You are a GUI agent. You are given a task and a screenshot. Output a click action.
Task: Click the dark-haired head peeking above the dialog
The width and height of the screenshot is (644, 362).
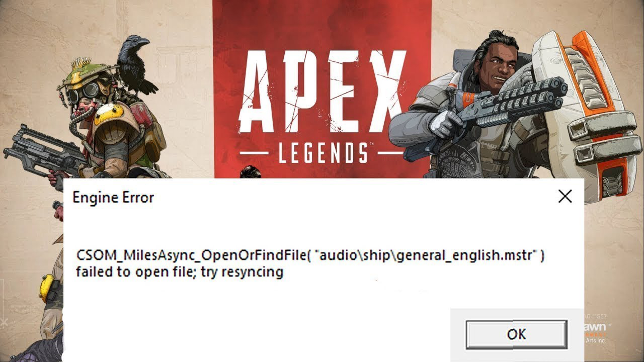251,171
